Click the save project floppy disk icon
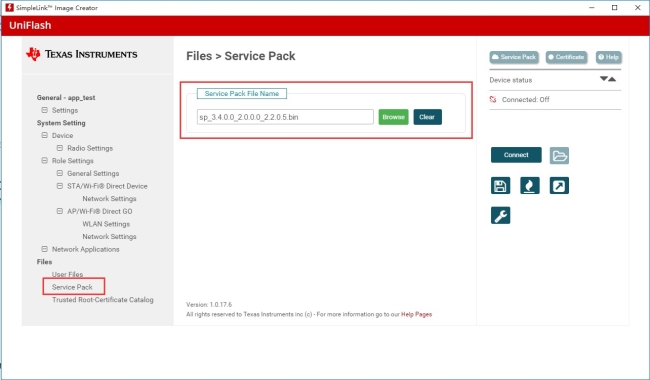The image size is (650, 380). pos(500,186)
